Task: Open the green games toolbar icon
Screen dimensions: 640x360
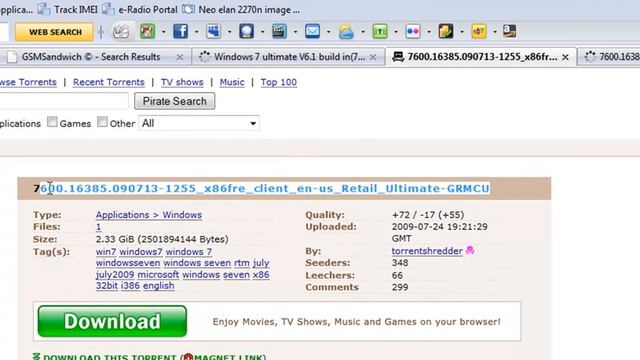Action: [x=147, y=31]
